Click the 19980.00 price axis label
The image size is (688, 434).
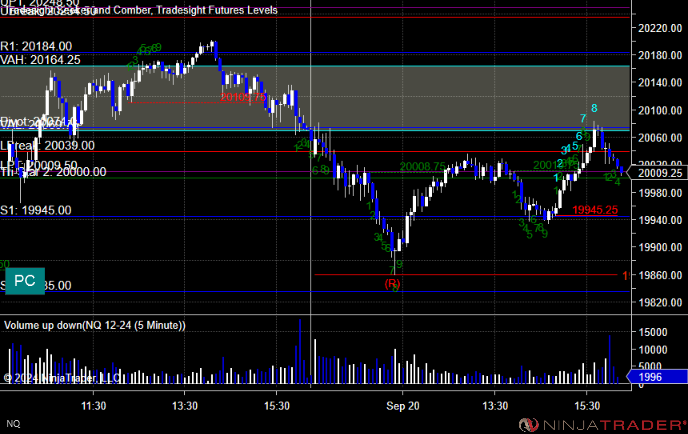pyautogui.click(x=660, y=193)
